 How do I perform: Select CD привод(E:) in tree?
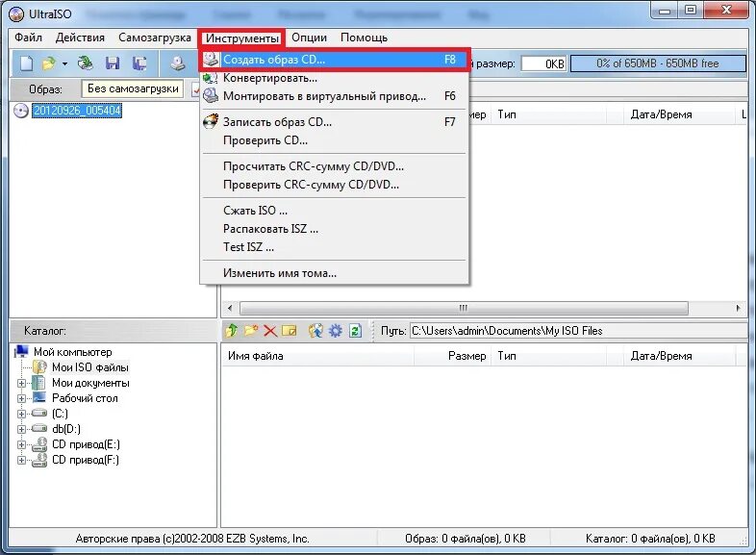(x=86, y=444)
